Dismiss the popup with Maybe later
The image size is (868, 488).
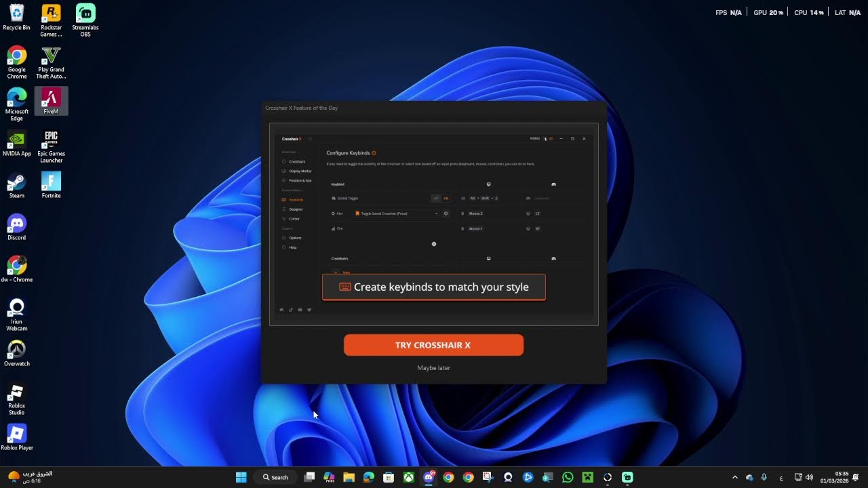[x=433, y=368]
